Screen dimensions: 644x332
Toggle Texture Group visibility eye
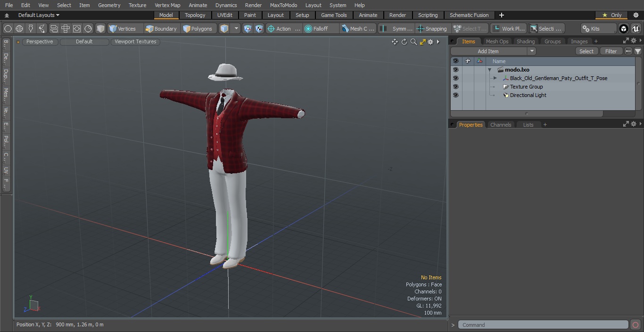point(455,87)
